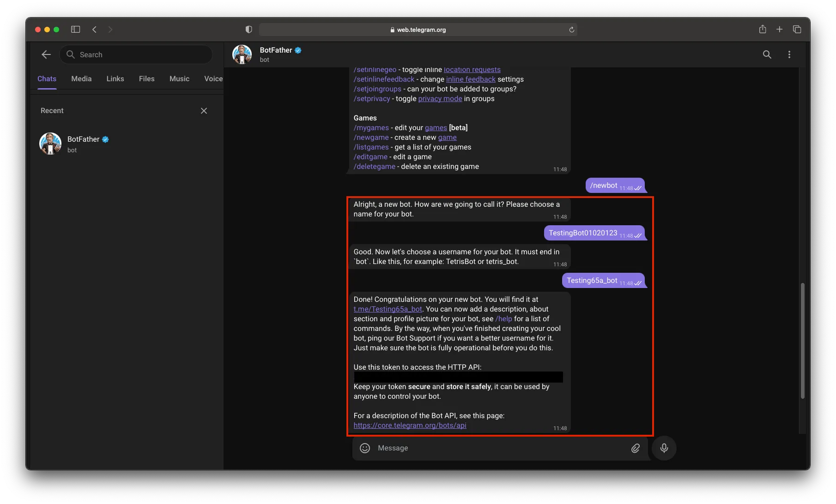
Task: Reload the web.telegram.org page
Action: pos(571,30)
